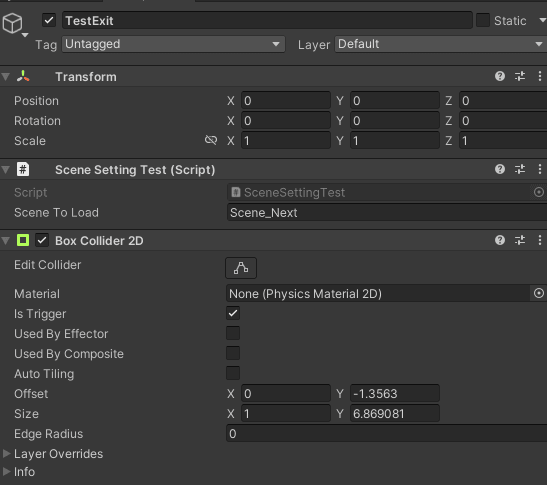547x485 pixels.
Task: Click the Box Collider 2D title text
Action: click(99, 240)
